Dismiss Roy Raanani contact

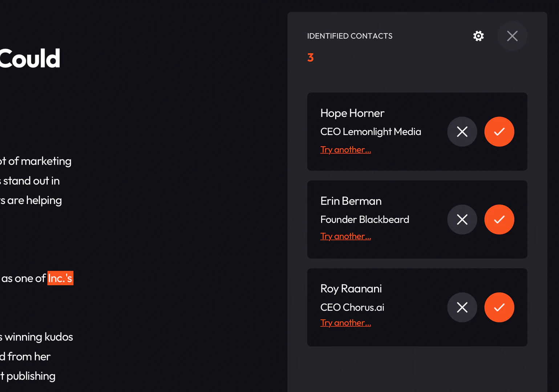pos(462,307)
